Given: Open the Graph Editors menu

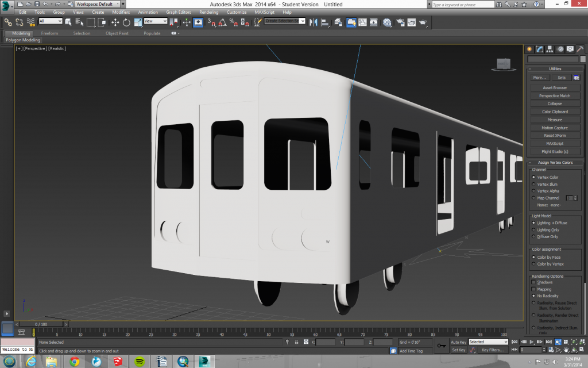Looking at the screenshot, I should pos(179,13).
